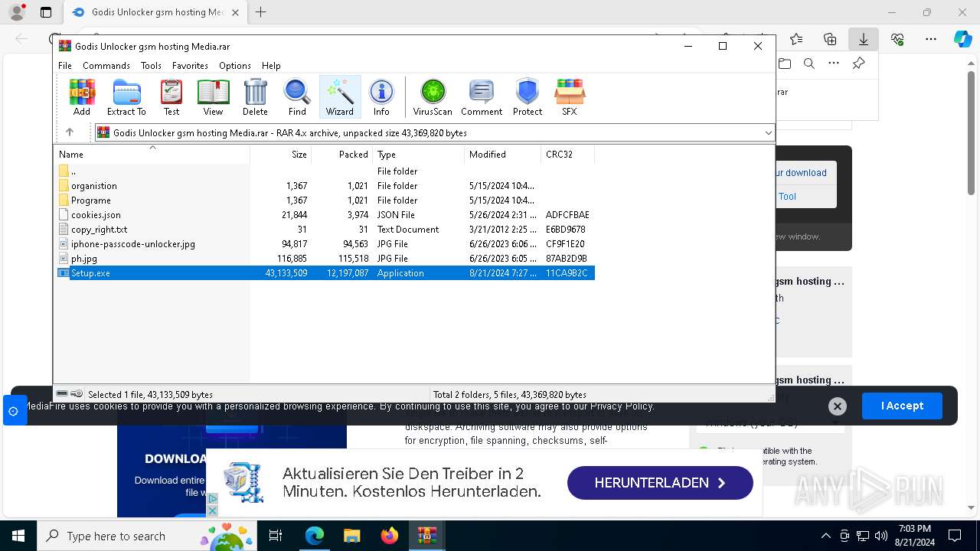The image size is (980, 551).
Task: Select iphone-passcode-unlocker.jpg file
Action: [325, 244]
